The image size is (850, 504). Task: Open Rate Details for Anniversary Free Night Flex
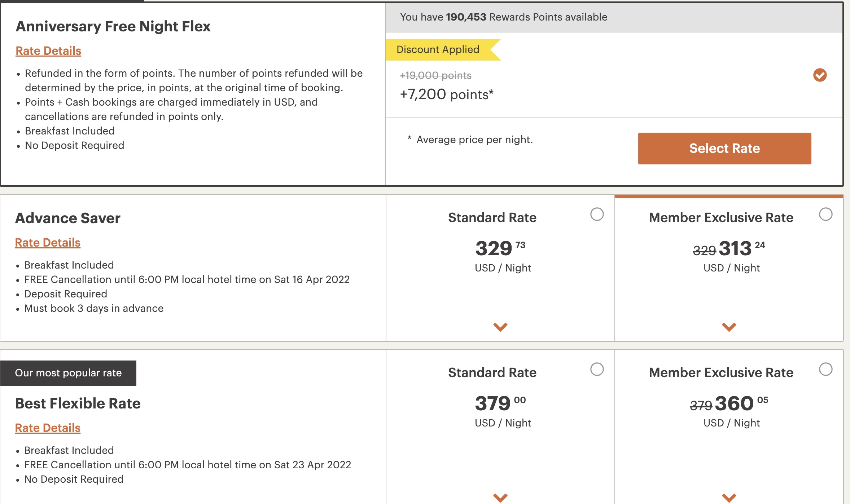coord(48,51)
